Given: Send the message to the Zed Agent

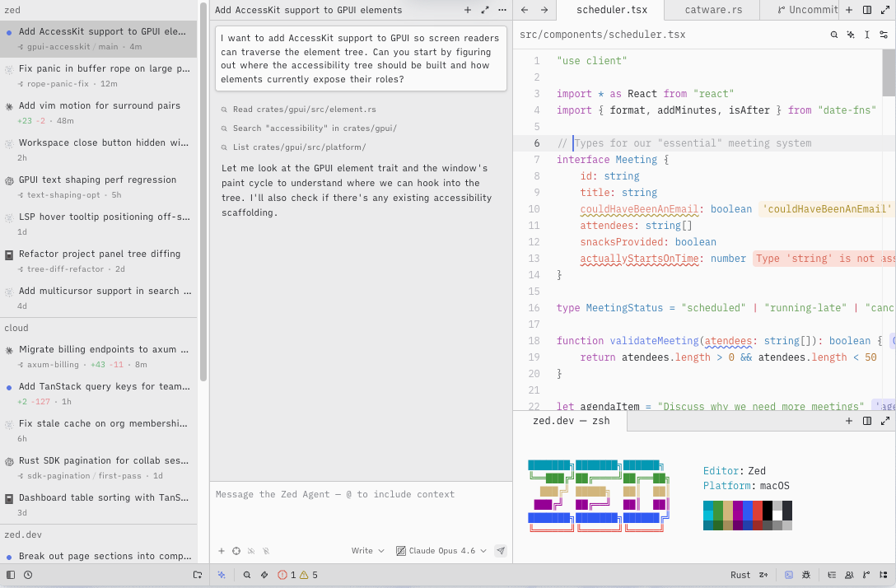Looking at the screenshot, I should [501, 551].
